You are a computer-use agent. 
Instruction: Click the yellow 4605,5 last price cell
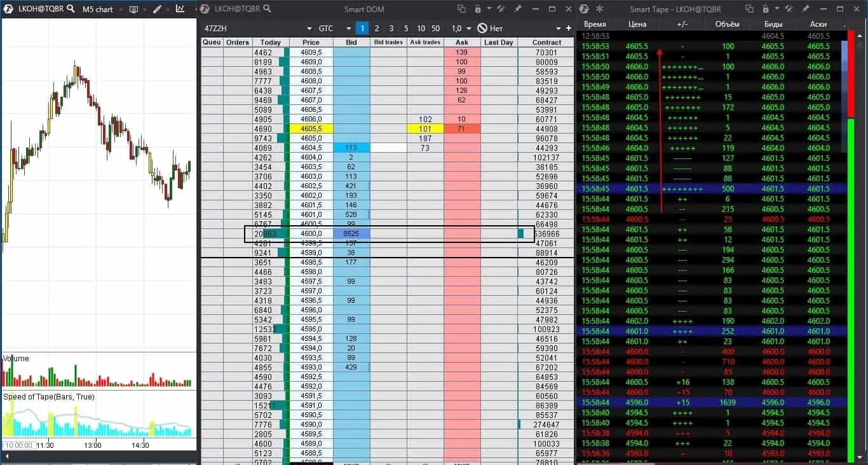click(311, 128)
